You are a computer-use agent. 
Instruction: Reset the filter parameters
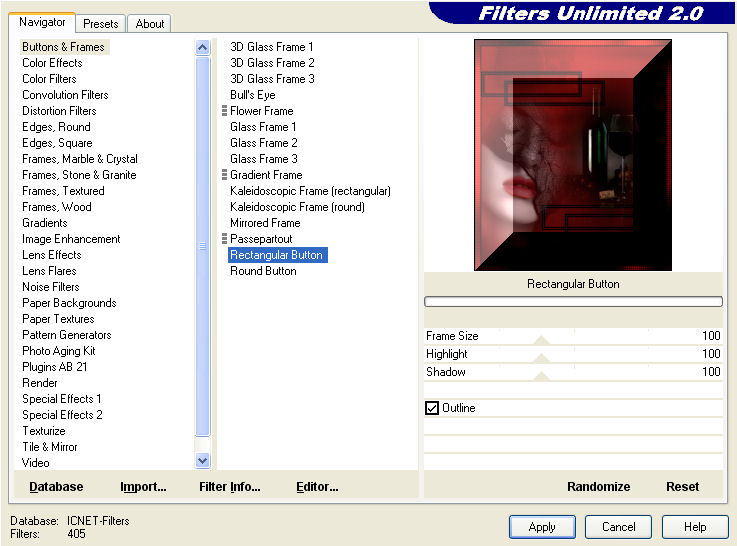[682, 487]
